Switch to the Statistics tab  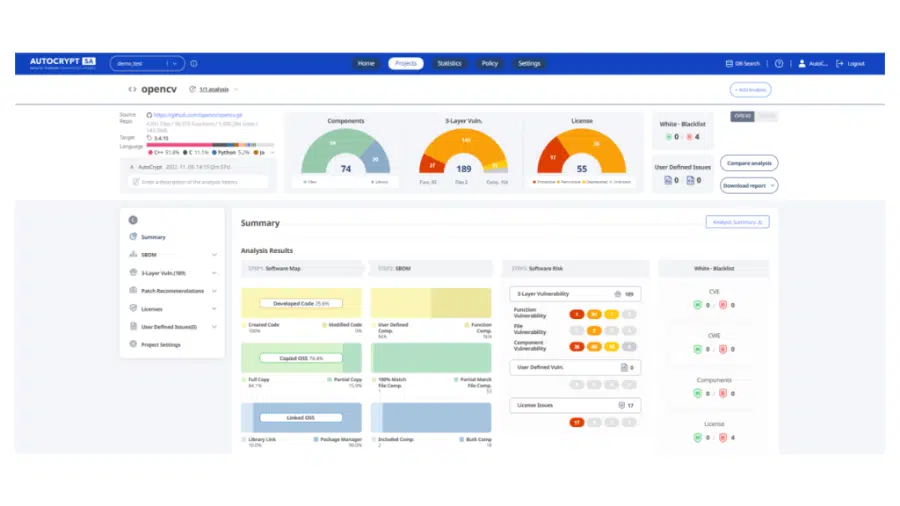tap(449, 63)
